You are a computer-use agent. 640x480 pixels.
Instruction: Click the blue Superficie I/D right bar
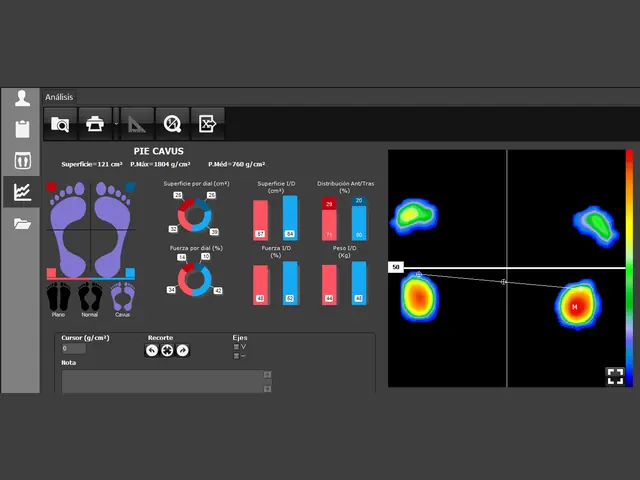290,218
